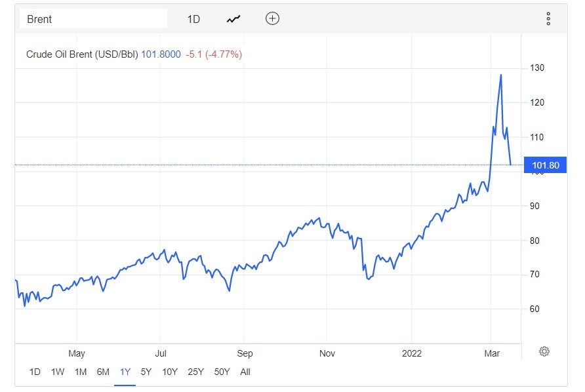
Task: Select the 1Y time range
Action: point(125,372)
